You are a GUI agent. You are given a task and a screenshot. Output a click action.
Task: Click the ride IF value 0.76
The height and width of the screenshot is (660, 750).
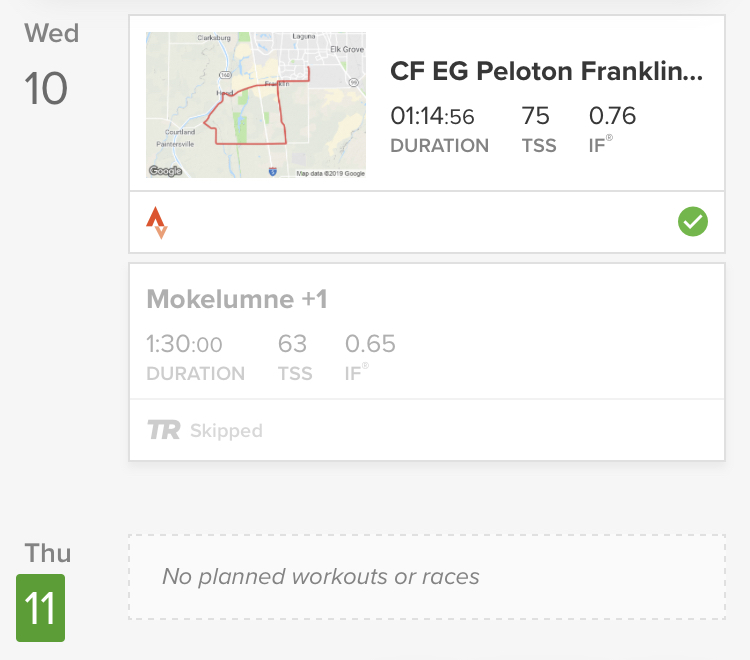(x=612, y=116)
